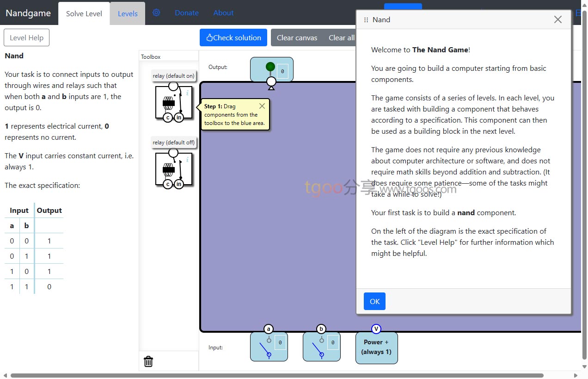The height and width of the screenshot is (379, 588).
Task: Open the Solve Level tab
Action: pos(84,13)
